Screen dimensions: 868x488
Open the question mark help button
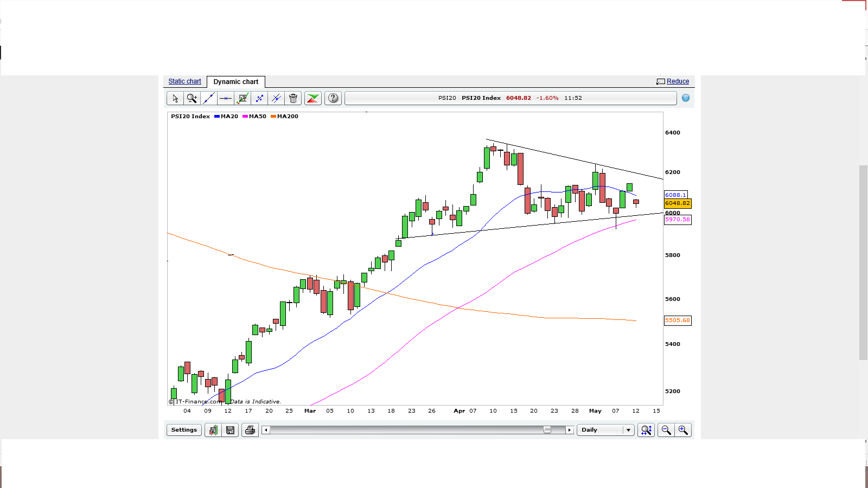pyautogui.click(x=333, y=98)
